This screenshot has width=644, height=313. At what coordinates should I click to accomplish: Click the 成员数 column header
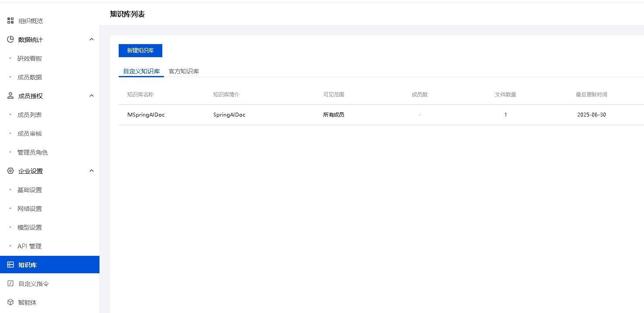(x=419, y=95)
